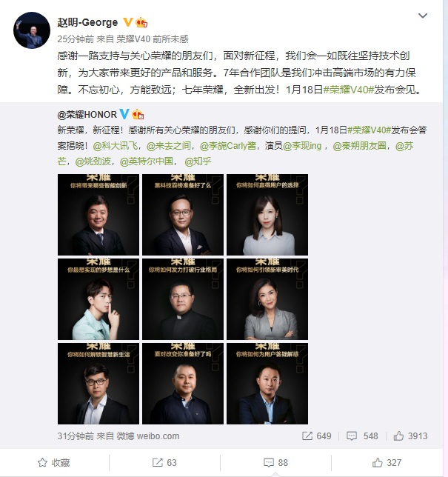448x477 pixels.
Task: Click the crown membership badge next to 赵明-George
Action: tap(141, 22)
